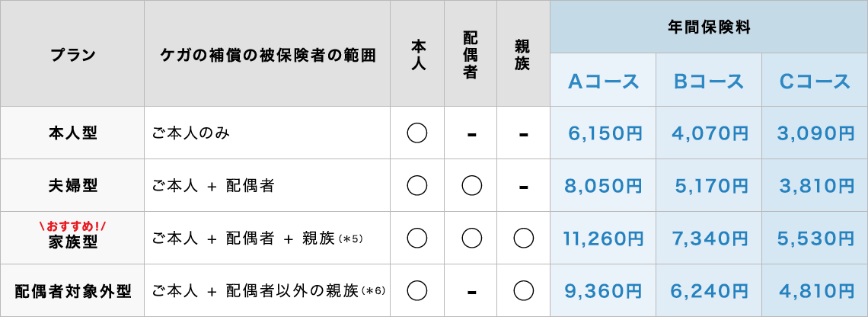
Task: Select the 配偶者対象外型 plan label
Action: (x=72, y=291)
